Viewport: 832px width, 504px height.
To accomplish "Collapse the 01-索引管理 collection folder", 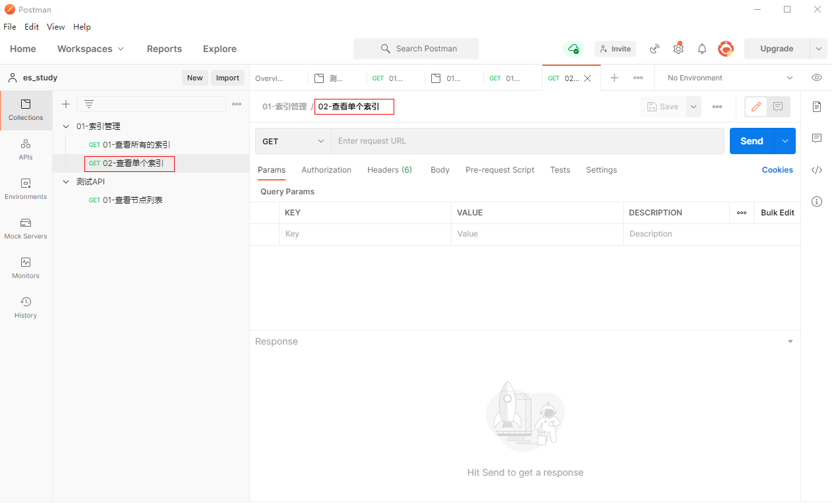I will coord(66,126).
